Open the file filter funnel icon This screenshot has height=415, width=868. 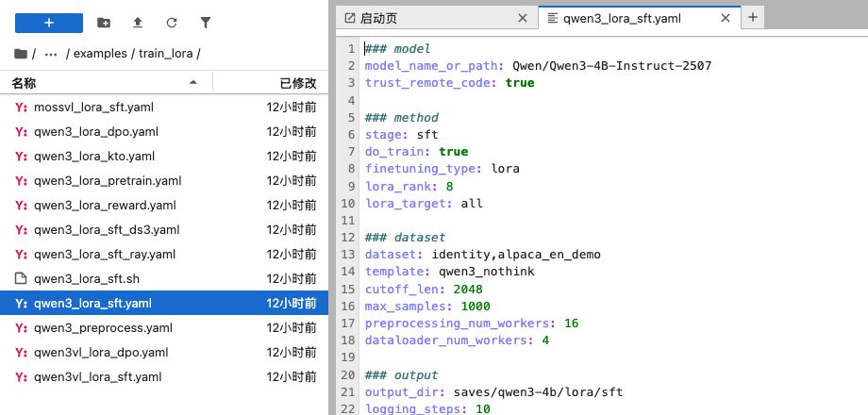point(206,23)
